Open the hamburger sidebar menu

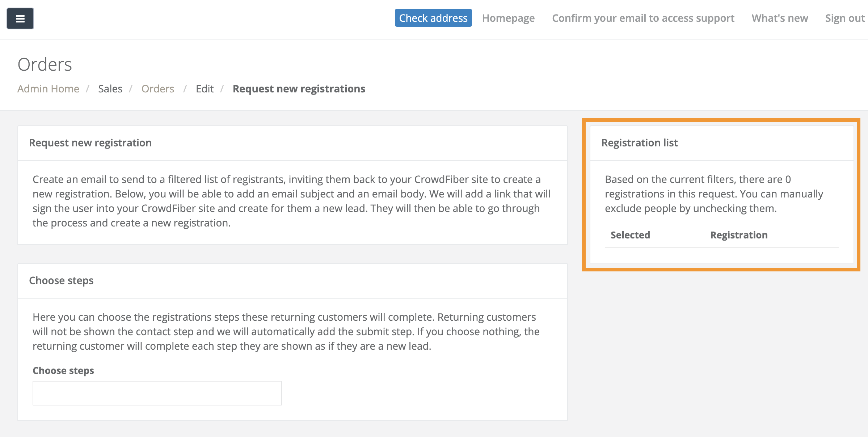20,18
